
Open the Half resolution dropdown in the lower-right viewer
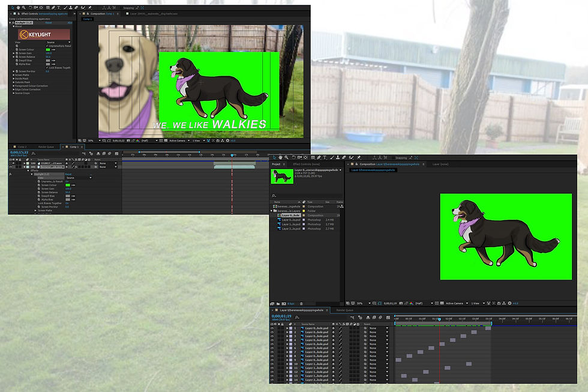click(424, 303)
